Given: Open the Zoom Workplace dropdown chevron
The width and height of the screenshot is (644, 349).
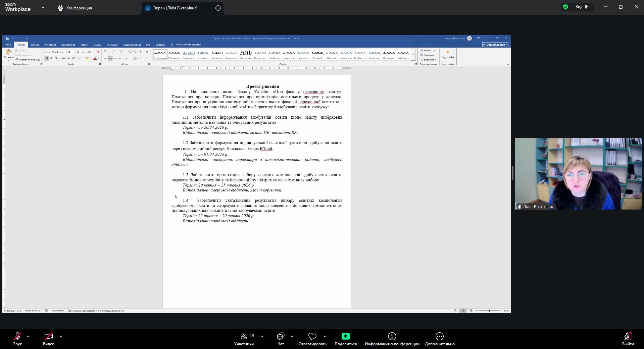Looking at the screenshot, I should point(43,7).
